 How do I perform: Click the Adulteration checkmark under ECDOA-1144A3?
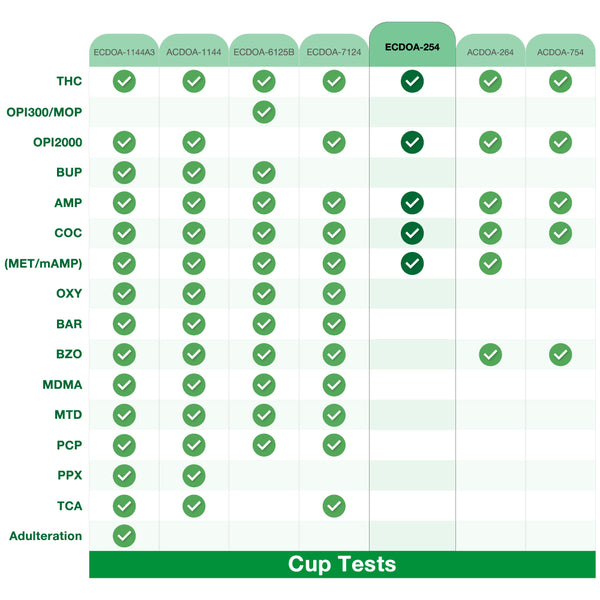124,536
